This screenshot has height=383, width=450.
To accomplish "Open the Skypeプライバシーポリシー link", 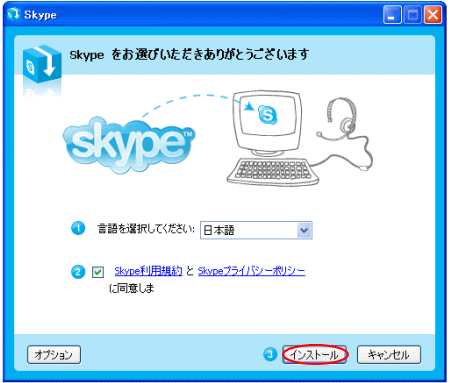I will 251,271.
